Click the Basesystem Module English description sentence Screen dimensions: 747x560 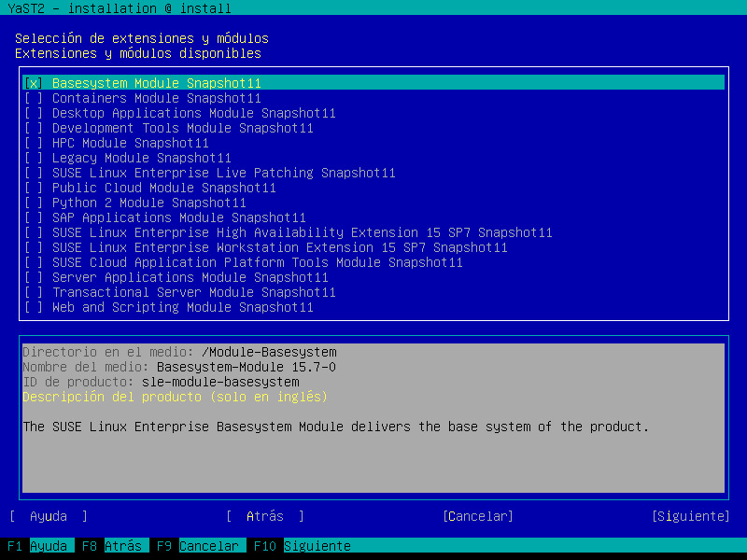336,427
